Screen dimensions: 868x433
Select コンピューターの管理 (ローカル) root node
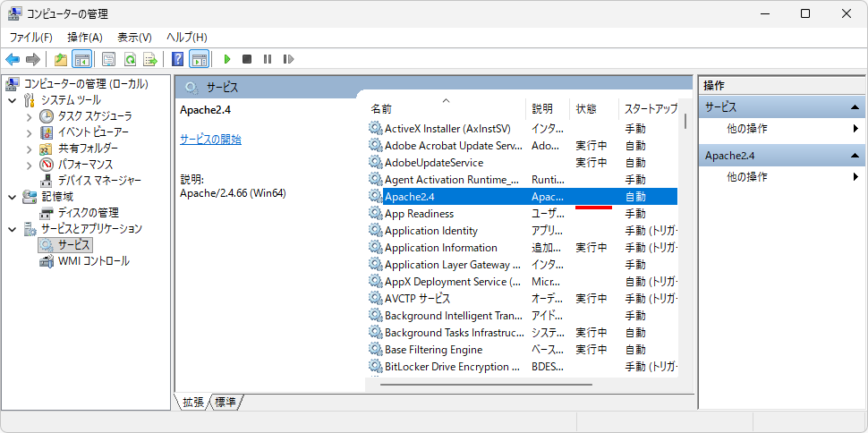[x=85, y=84]
